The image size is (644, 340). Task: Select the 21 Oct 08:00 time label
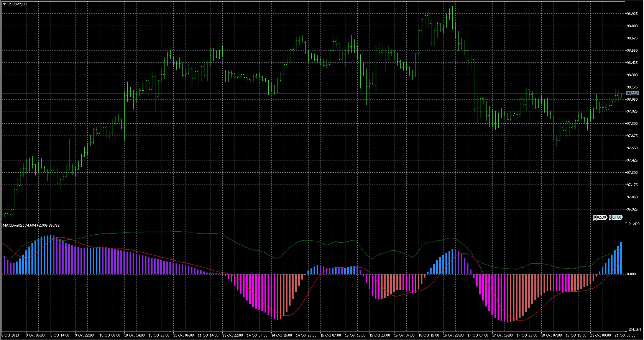[x=625, y=335]
